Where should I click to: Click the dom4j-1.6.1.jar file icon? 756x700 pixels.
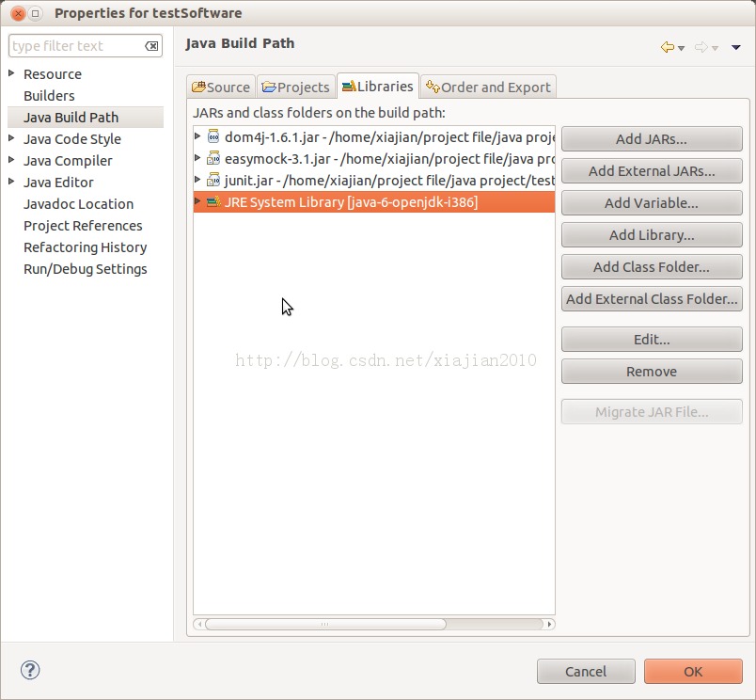(213, 136)
